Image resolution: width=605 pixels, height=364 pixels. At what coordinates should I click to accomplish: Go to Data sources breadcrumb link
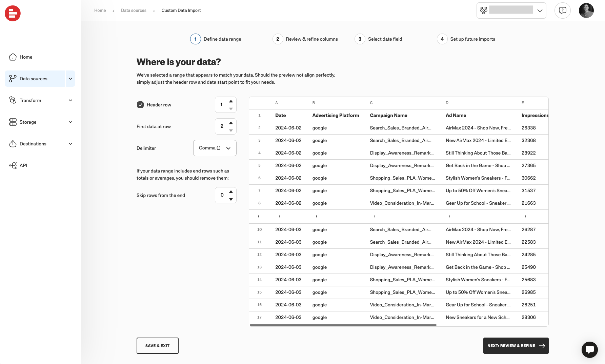click(134, 11)
